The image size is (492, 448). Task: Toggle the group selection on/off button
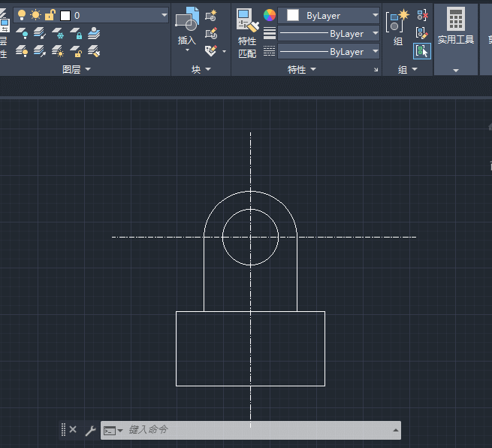[x=422, y=51]
